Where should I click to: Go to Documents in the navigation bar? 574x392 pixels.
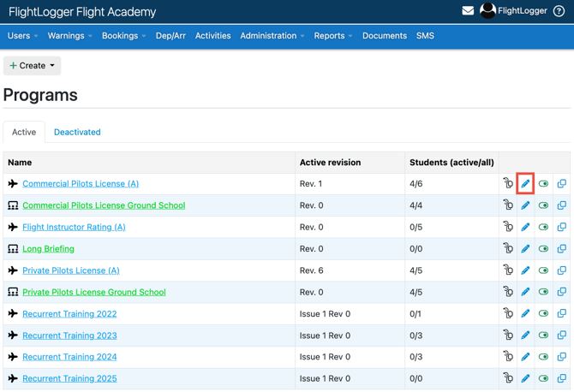pos(384,36)
